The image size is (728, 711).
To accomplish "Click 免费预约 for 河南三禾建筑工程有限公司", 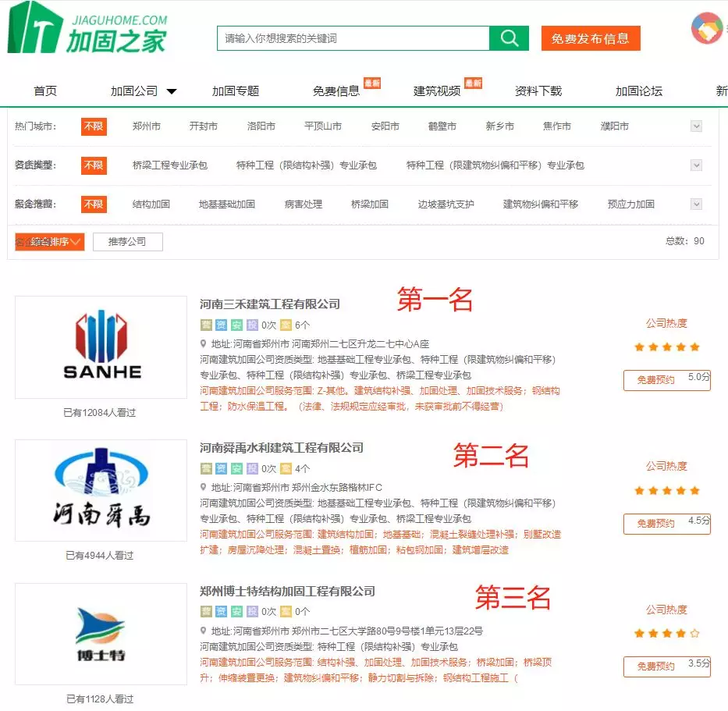I will click(x=655, y=380).
